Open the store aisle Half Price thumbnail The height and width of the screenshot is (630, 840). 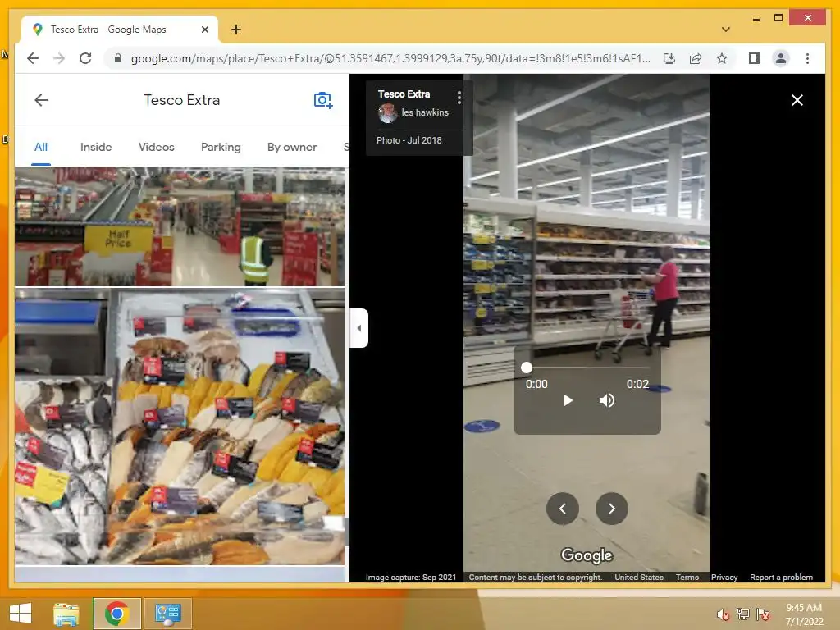click(180, 226)
